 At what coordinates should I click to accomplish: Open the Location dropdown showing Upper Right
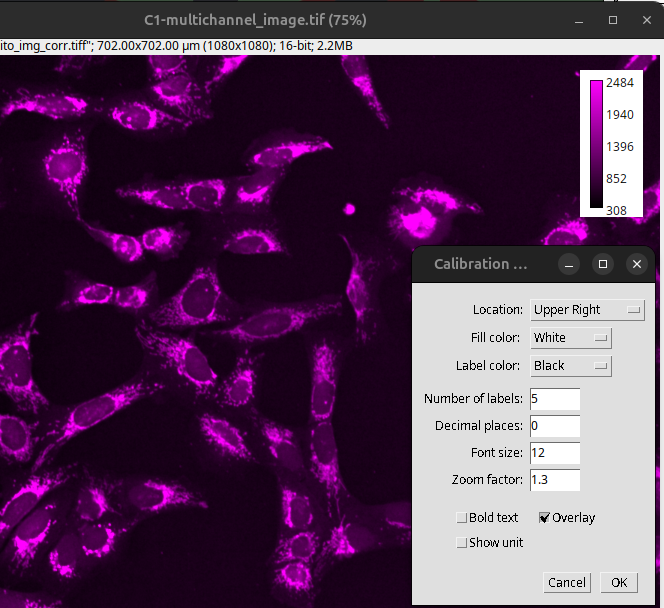[x=587, y=310]
